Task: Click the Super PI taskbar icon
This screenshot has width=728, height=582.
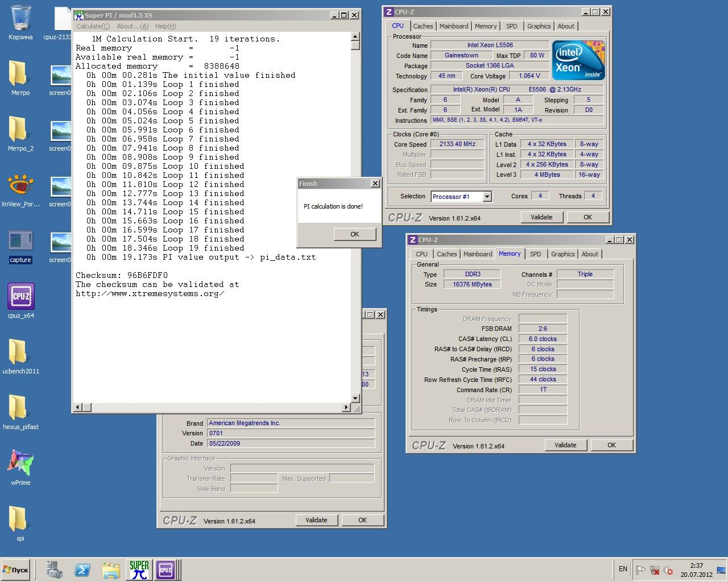Action: tap(139, 569)
